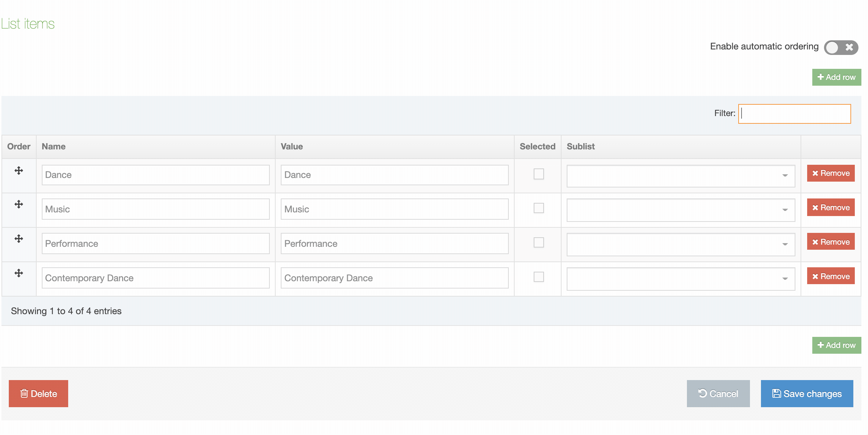Tick the Selected checkbox for Music

point(538,208)
